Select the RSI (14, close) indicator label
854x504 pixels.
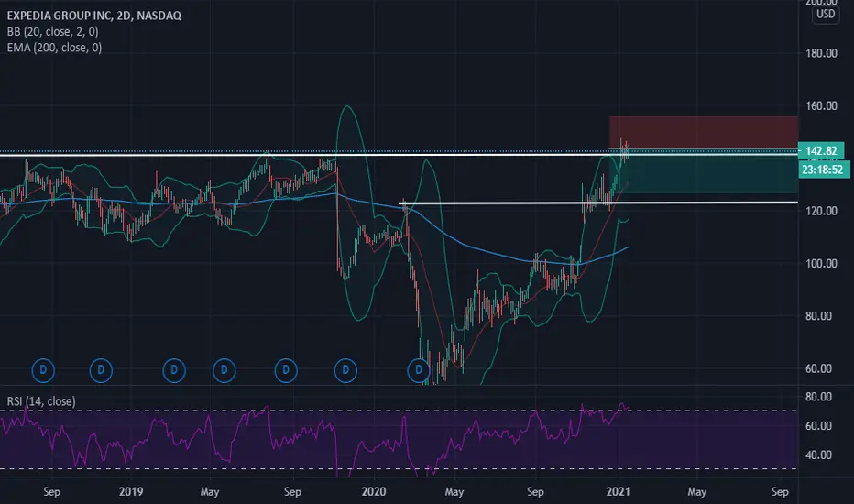tap(41, 401)
